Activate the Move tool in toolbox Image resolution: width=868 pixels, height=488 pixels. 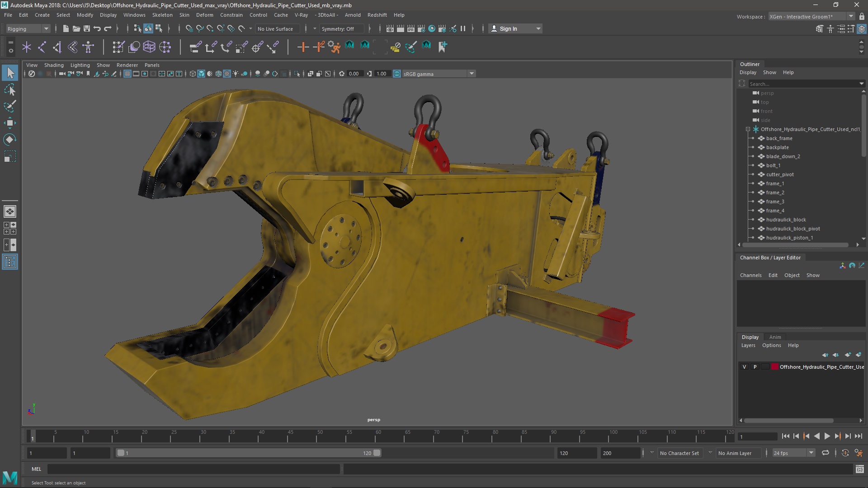[10, 123]
